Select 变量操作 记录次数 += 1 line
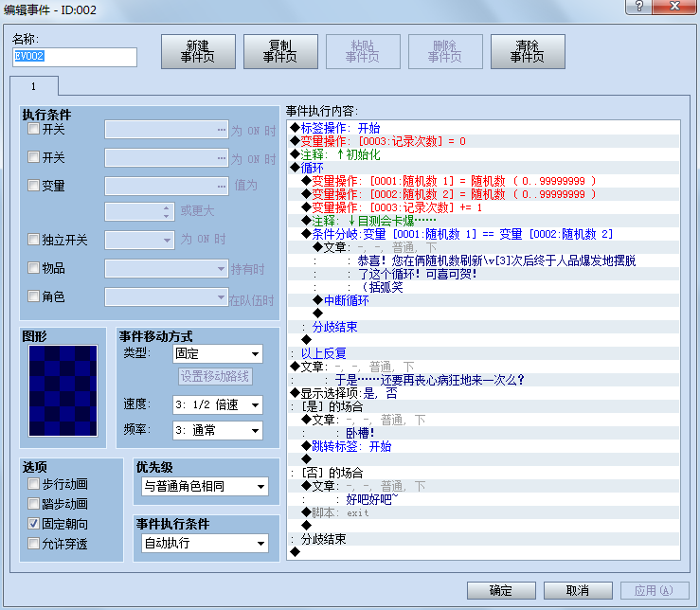 point(484,207)
